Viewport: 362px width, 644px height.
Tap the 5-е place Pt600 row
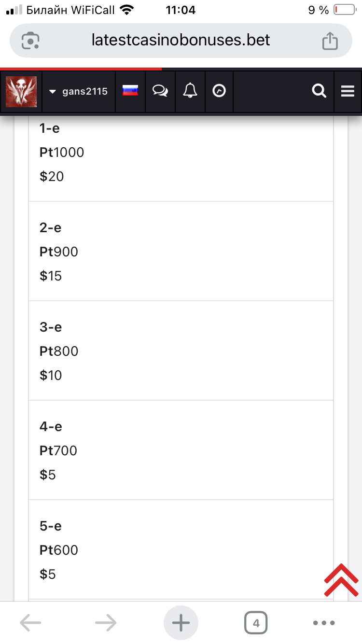point(181,550)
